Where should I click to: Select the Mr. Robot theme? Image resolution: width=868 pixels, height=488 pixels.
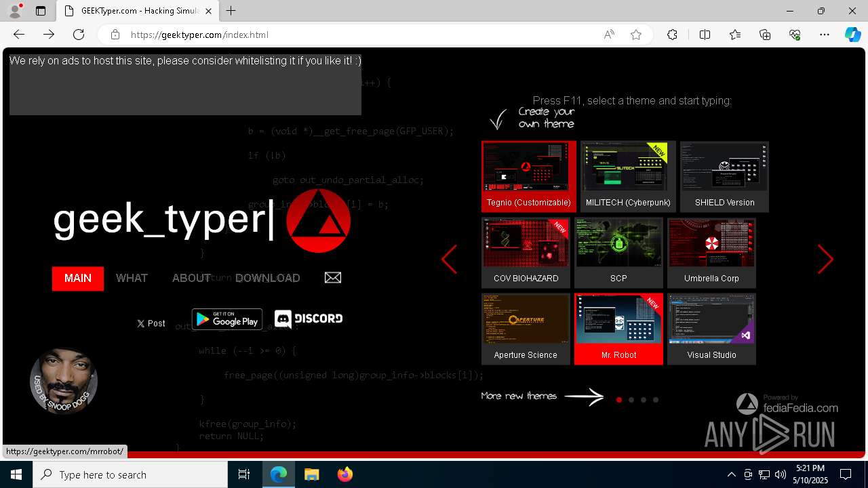[618, 329]
